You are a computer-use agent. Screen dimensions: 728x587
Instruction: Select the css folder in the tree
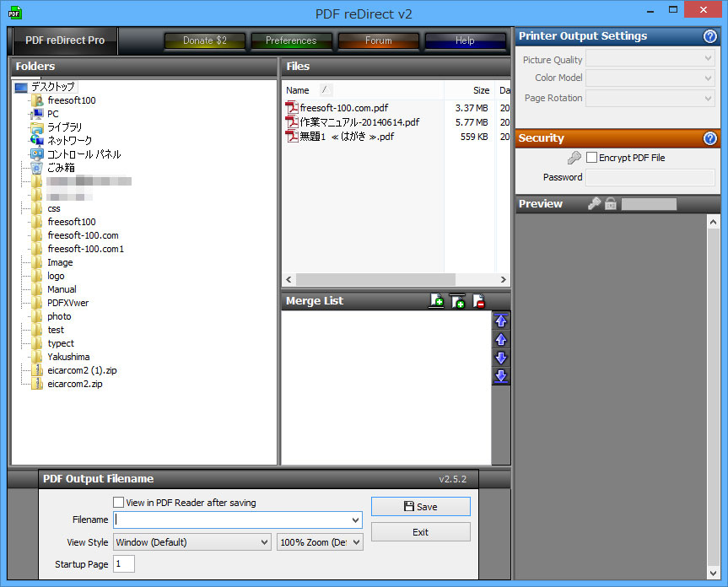[x=54, y=208]
